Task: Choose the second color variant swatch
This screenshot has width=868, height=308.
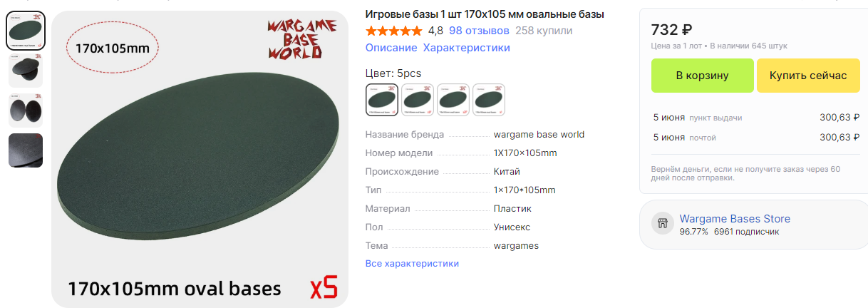Action: [418, 100]
